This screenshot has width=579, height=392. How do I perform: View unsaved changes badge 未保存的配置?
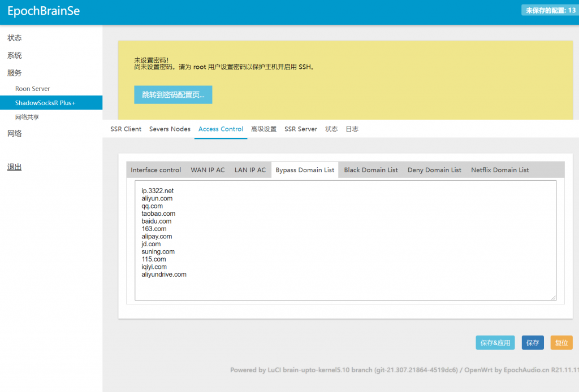[x=551, y=10]
